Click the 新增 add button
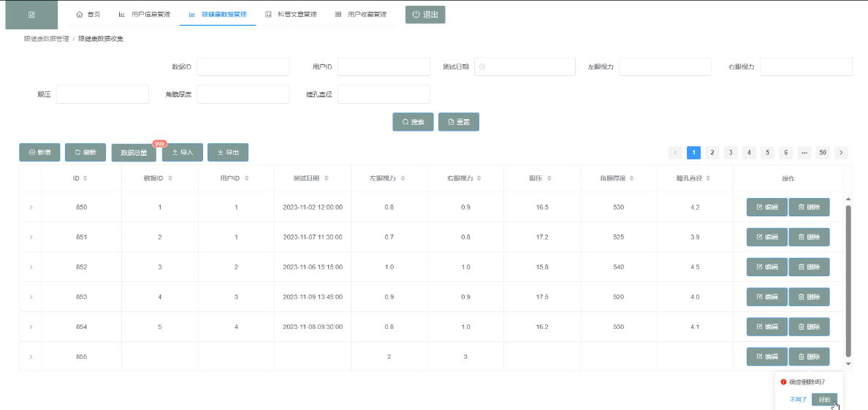Viewport: 868px width, 410px height. [x=39, y=152]
